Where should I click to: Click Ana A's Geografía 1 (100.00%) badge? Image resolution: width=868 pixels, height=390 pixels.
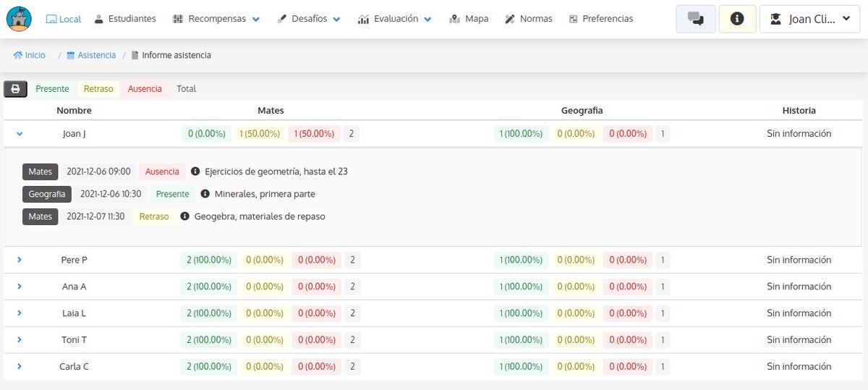point(520,287)
